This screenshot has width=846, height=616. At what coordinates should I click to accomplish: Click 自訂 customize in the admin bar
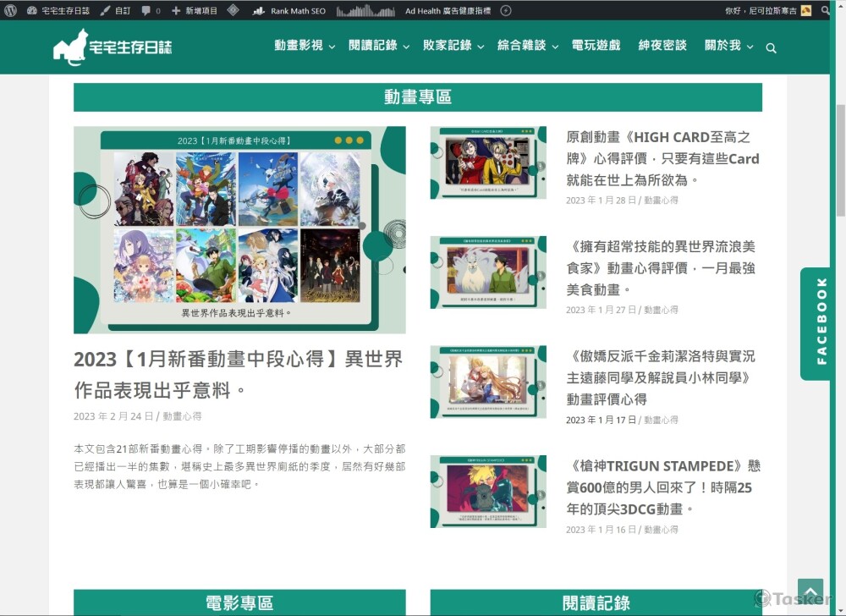pos(115,10)
